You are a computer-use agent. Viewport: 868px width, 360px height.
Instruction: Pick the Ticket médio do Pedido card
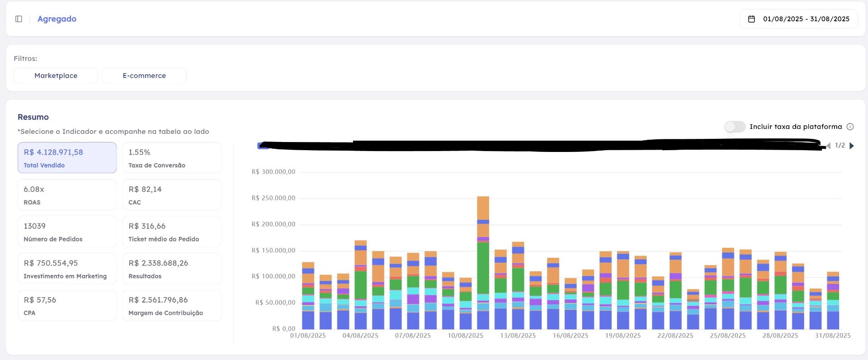click(x=172, y=232)
